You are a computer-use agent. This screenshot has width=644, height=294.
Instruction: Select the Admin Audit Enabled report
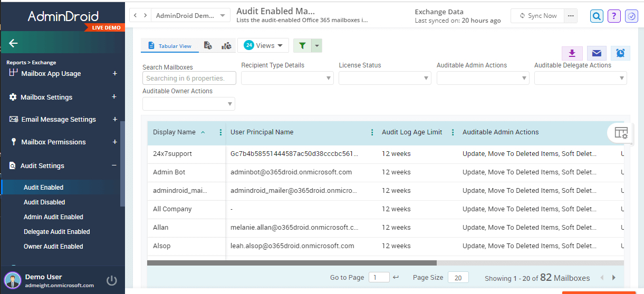tap(53, 217)
